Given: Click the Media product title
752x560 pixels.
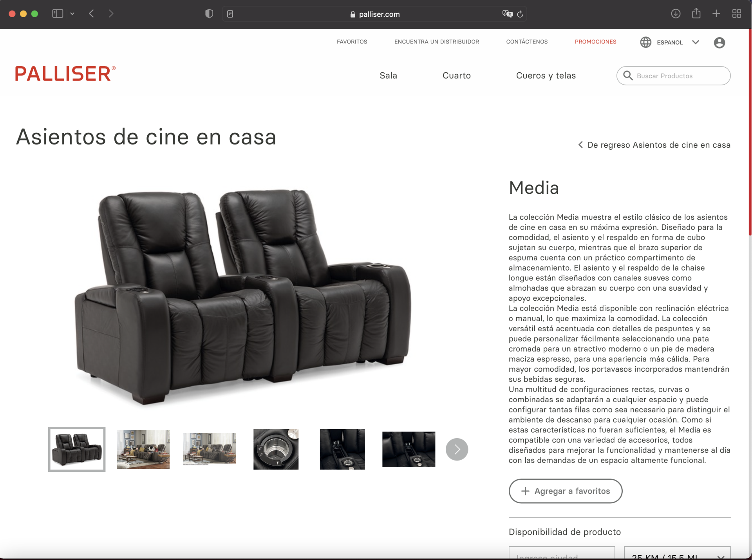Looking at the screenshot, I should [533, 188].
